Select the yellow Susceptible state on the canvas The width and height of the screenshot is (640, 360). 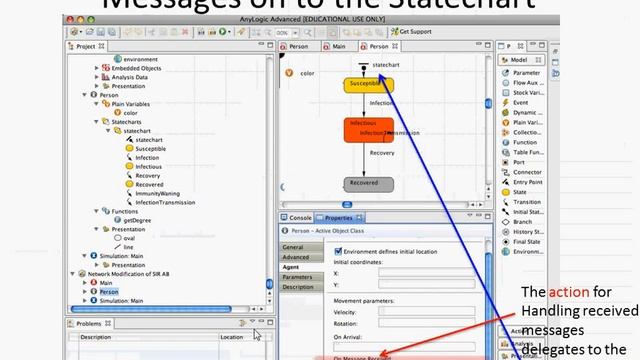coord(369,85)
